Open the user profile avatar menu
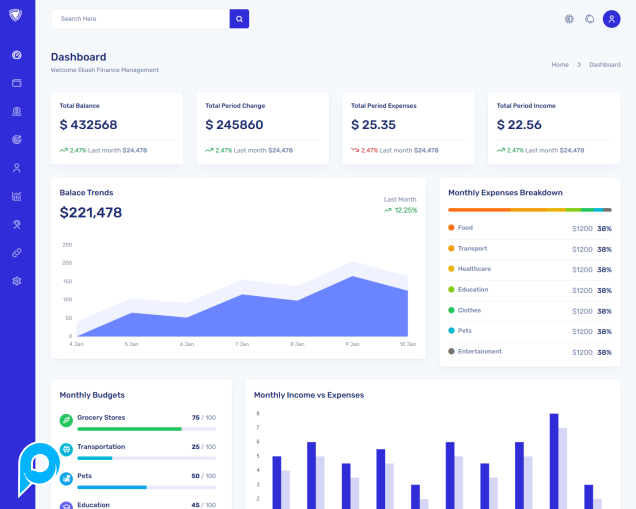Image resolution: width=636 pixels, height=509 pixels. pos(611,19)
